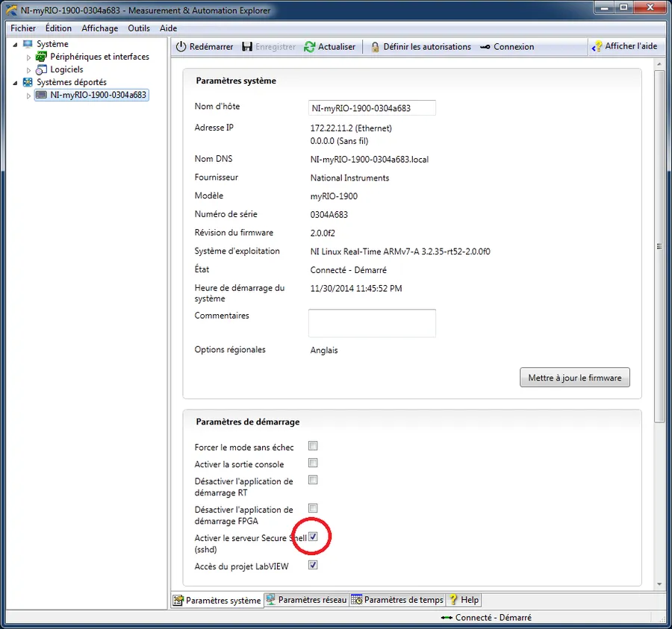The image size is (672, 629).
Task: Click the Afficher l'aide question mark icon
Action: (x=597, y=46)
